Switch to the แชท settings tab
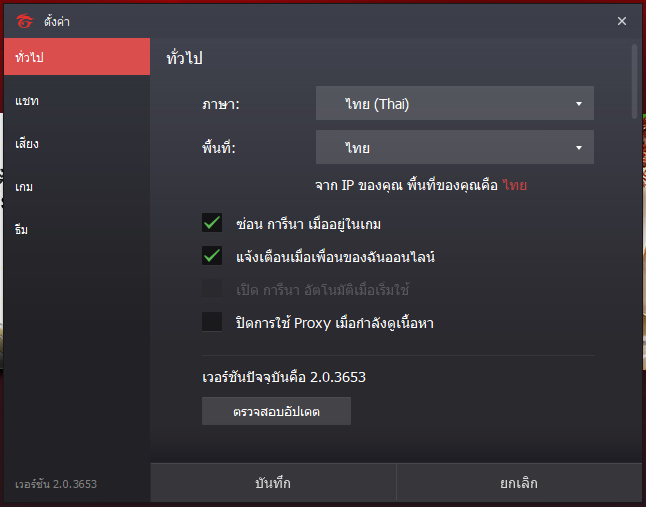Screen dimensions: 646x507 (x=77, y=100)
